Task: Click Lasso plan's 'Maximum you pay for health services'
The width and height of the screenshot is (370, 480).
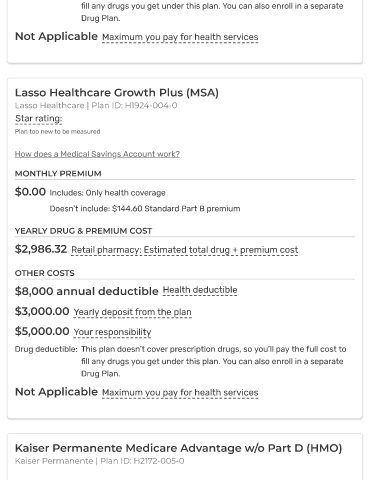Action: 180,393
